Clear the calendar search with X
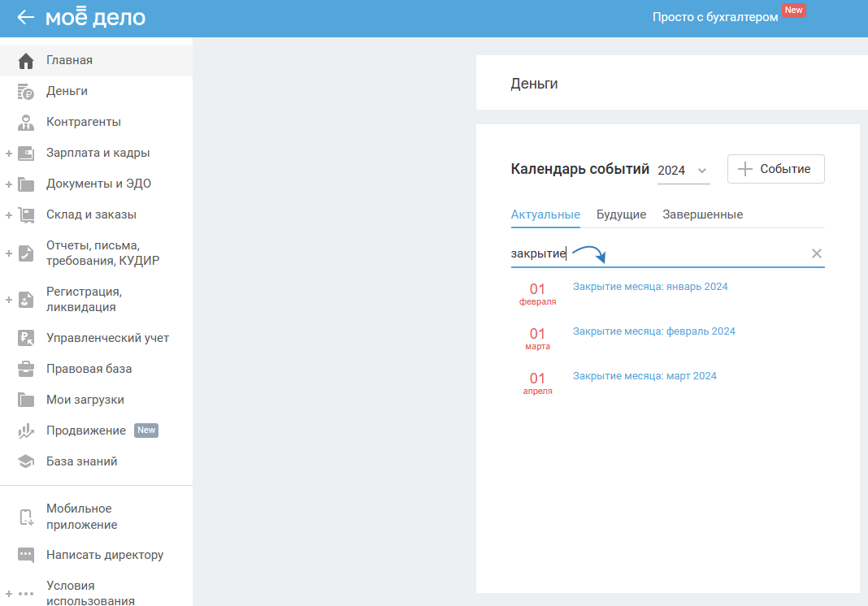Image resolution: width=868 pixels, height=606 pixels. pyautogui.click(x=817, y=253)
